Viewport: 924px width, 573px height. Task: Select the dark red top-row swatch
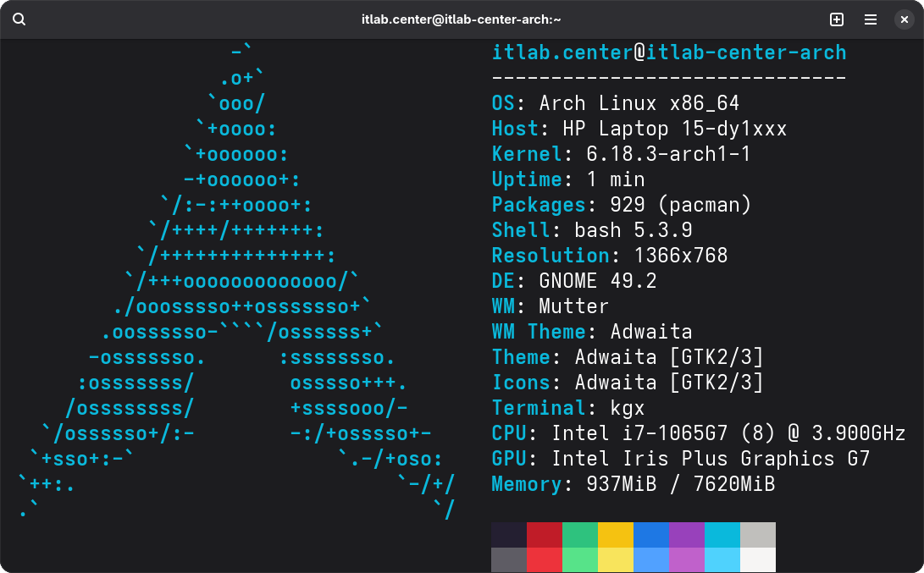point(544,534)
